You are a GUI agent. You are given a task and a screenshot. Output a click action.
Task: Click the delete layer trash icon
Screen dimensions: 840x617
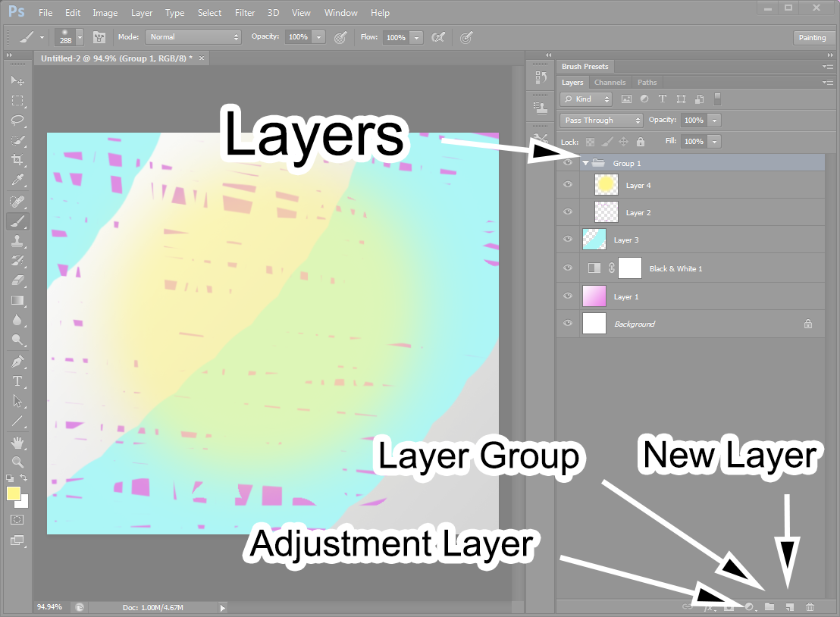click(x=810, y=606)
